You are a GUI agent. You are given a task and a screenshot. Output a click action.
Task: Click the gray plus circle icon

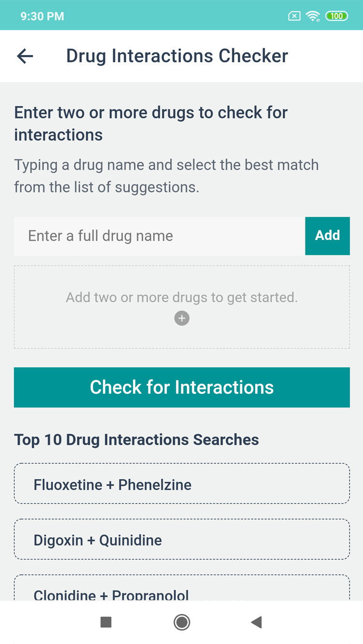[182, 319]
